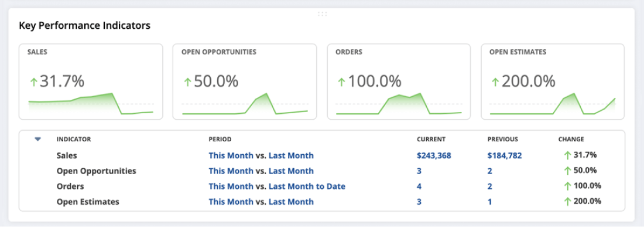Click the green arrow in Orders card
The image size is (644, 227).
[x=341, y=82]
